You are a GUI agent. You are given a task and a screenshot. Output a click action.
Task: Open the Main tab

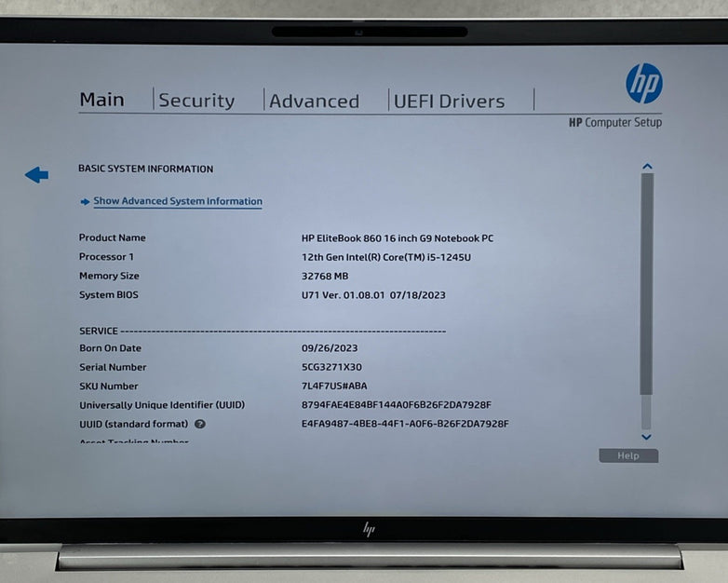[102, 100]
